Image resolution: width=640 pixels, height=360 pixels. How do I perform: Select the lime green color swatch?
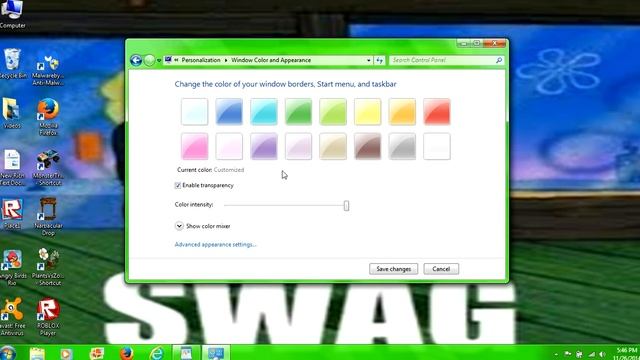tap(333, 111)
